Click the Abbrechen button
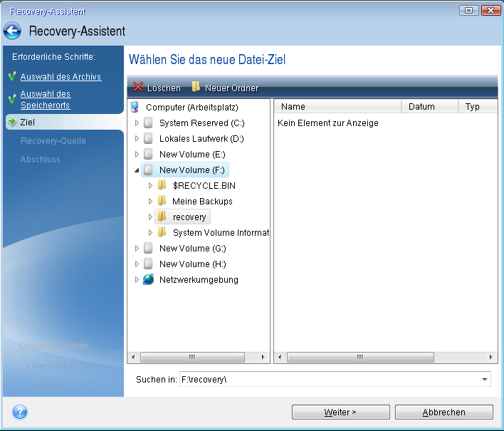Image resolution: width=504 pixels, height=431 pixels. (443, 412)
